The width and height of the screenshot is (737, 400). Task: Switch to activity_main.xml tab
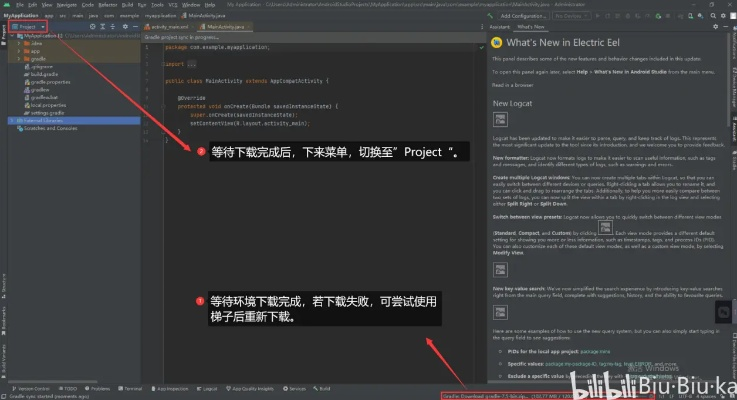click(x=166, y=27)
